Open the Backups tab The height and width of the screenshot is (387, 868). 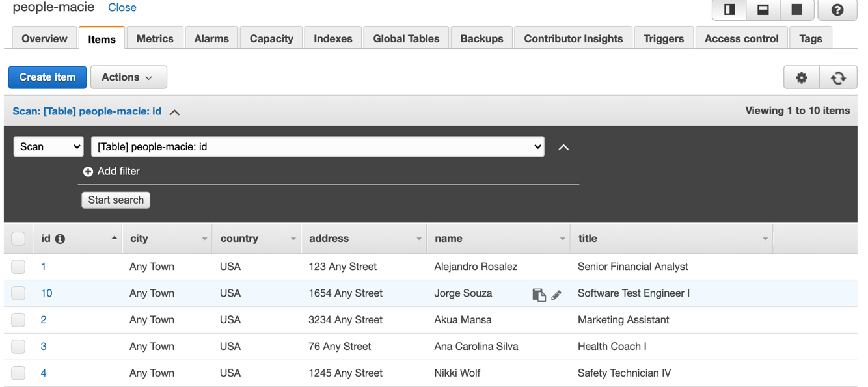coord(481,38)
